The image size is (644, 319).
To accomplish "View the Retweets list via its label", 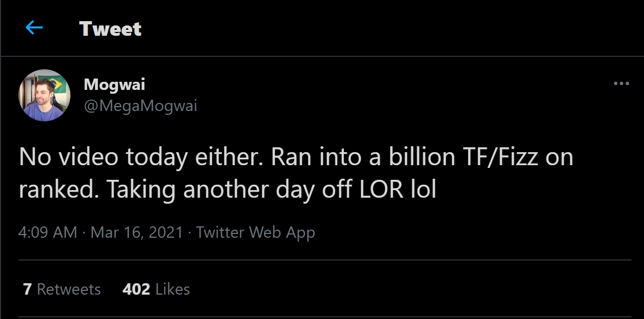I will [x=69, y=289].
